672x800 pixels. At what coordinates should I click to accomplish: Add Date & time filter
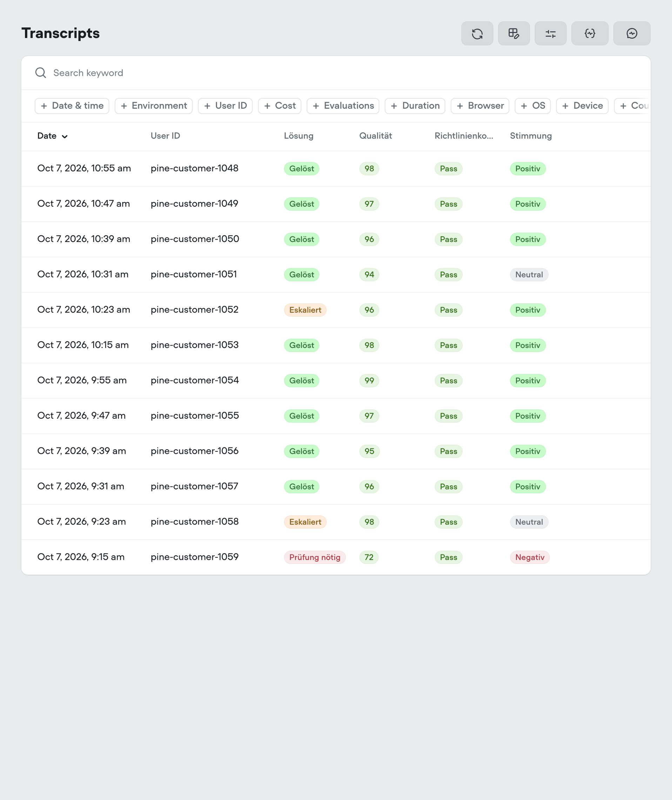coord(72,106)
